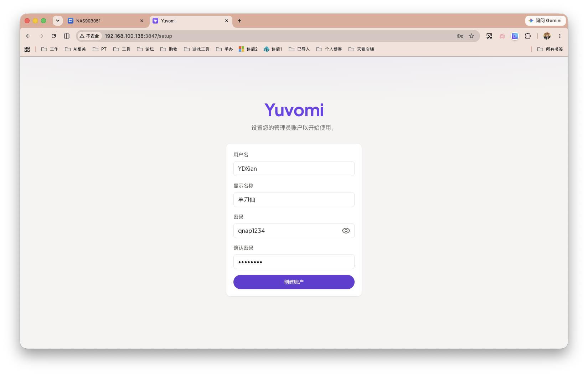
Task: Click the Yuvomi logo heading
Action: point(294,110)
